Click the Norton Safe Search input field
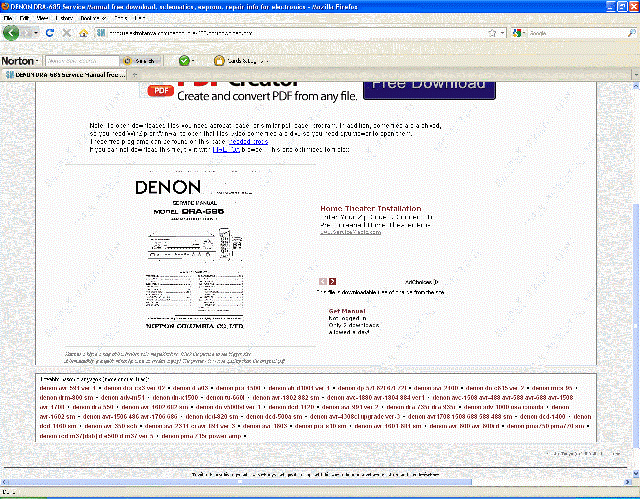Image resolution: width=640 pixels, height=499 pixels. pyautogui.click(x=82, y=61)
